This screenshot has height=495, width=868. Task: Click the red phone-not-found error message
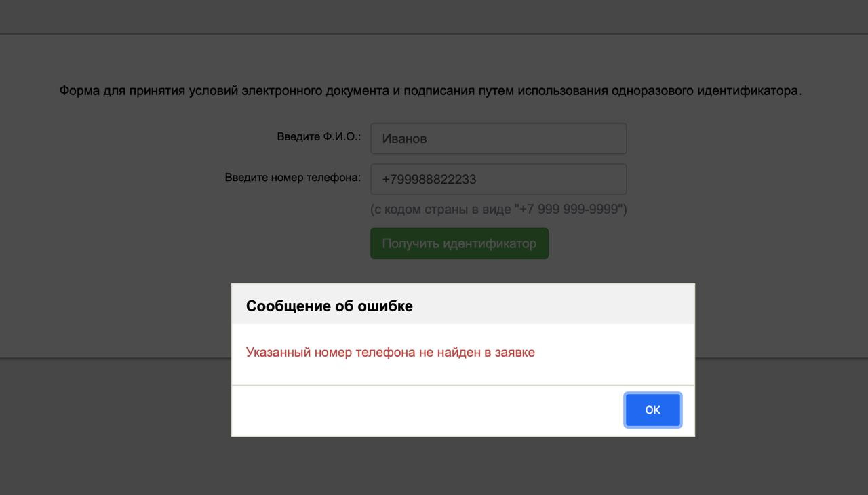[x=390, y=353]
